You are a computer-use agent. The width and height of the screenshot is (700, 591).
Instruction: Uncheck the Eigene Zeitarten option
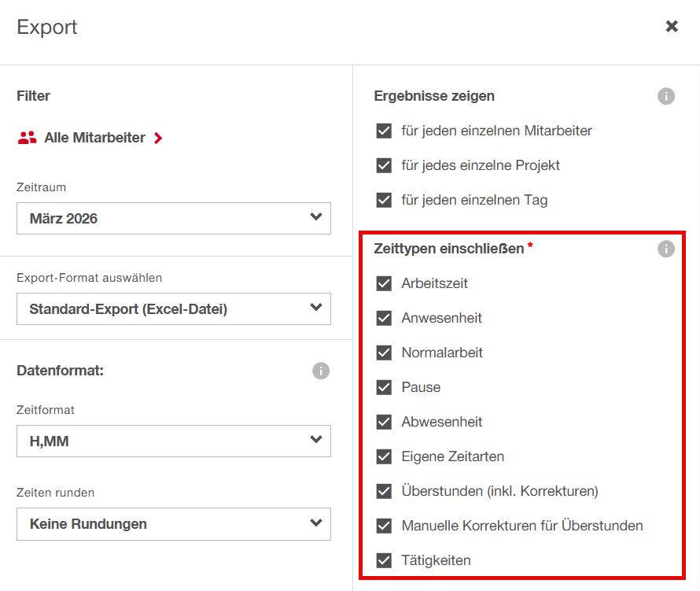(x=384, y=456)
